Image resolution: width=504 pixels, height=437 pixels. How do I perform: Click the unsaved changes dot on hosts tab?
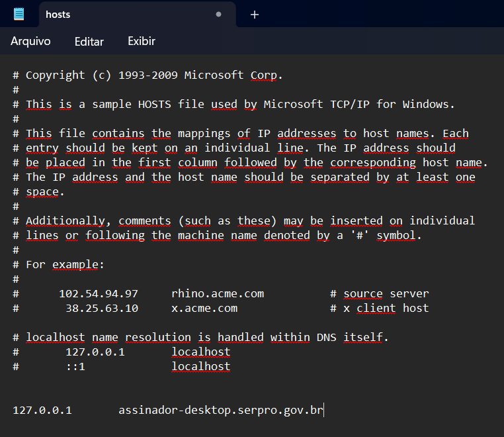pos(218,14)
